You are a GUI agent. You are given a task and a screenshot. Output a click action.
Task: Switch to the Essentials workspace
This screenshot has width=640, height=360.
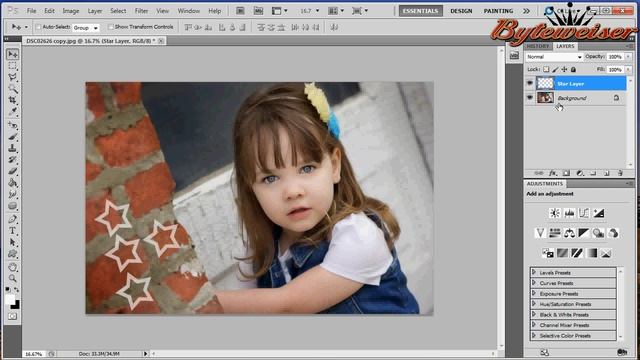pyautogui.click(x=420, y=11)
